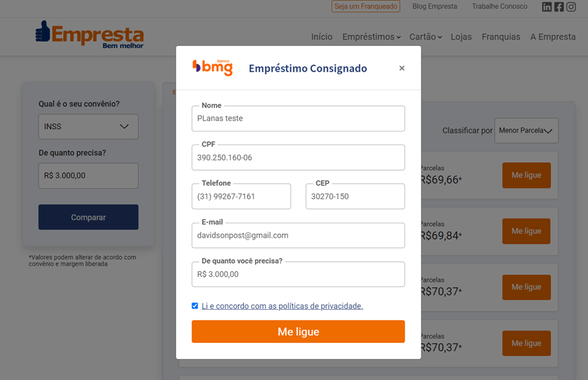Image resolution: width=588 pixels, height=380 pixels.
Task: Click the Seja um Franqueado link
Action: click(365, 7)
